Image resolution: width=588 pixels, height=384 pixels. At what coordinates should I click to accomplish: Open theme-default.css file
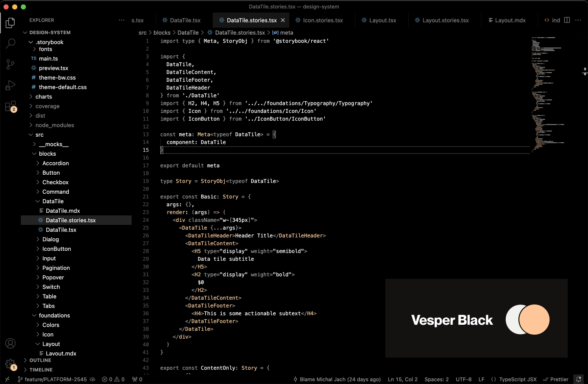(x=76, y=87)
